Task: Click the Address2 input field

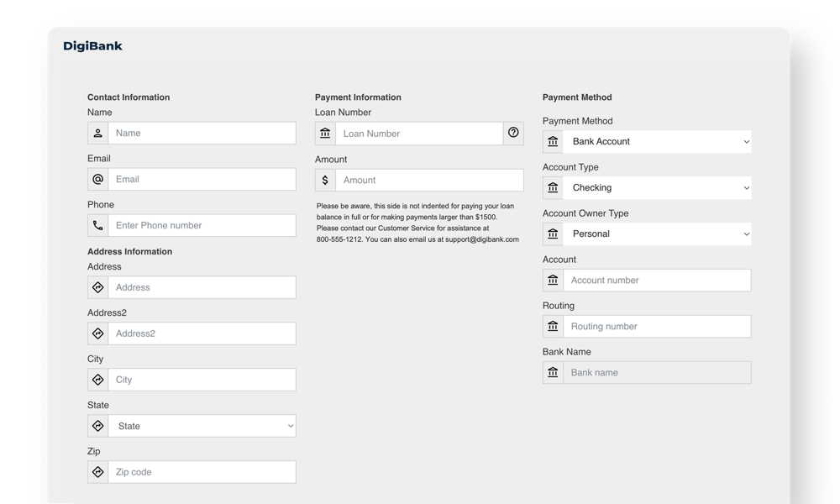Action: pos(202,333)
